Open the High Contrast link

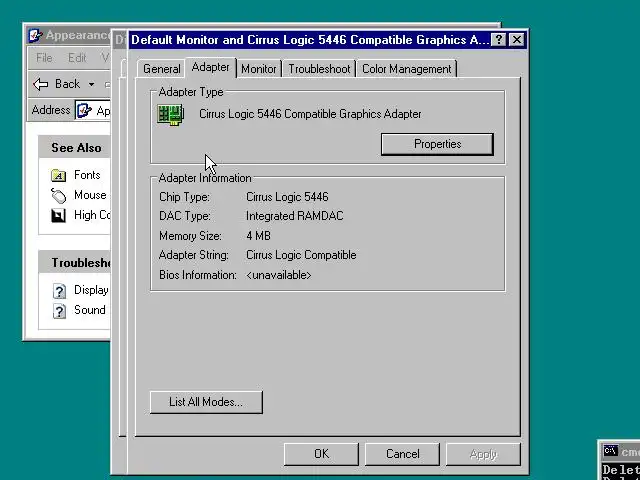[92, 215]
